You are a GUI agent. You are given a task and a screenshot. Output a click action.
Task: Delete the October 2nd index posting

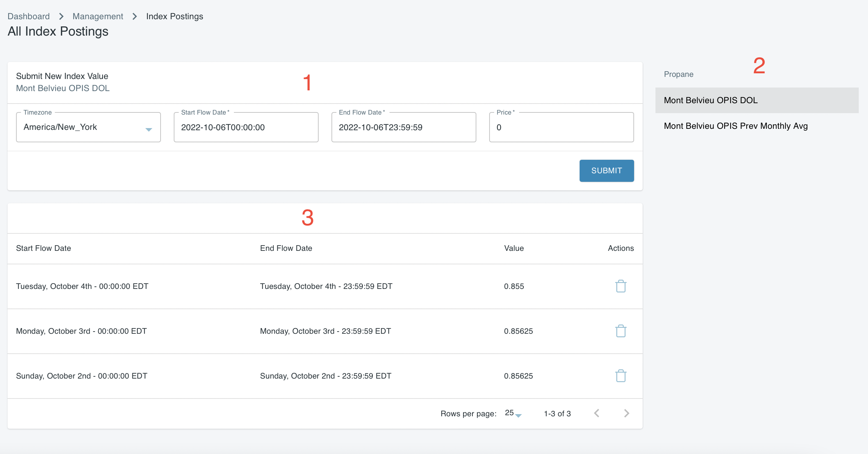[620, 376]
